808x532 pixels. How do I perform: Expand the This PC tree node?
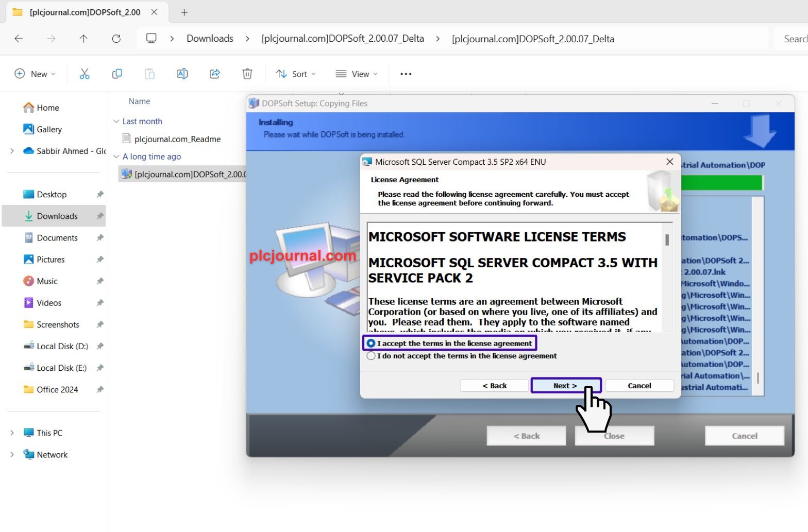[12, 433]
